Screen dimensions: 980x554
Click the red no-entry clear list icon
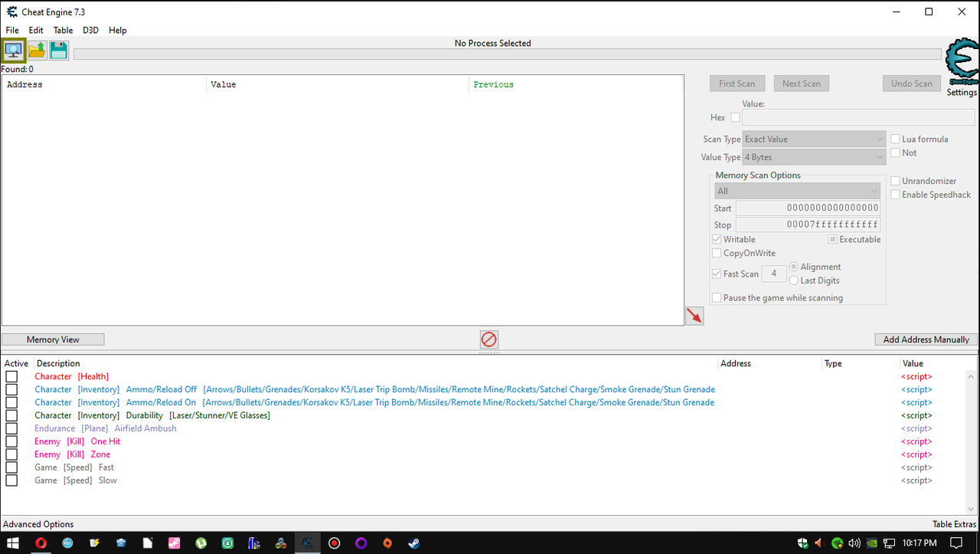pos(488,339)
